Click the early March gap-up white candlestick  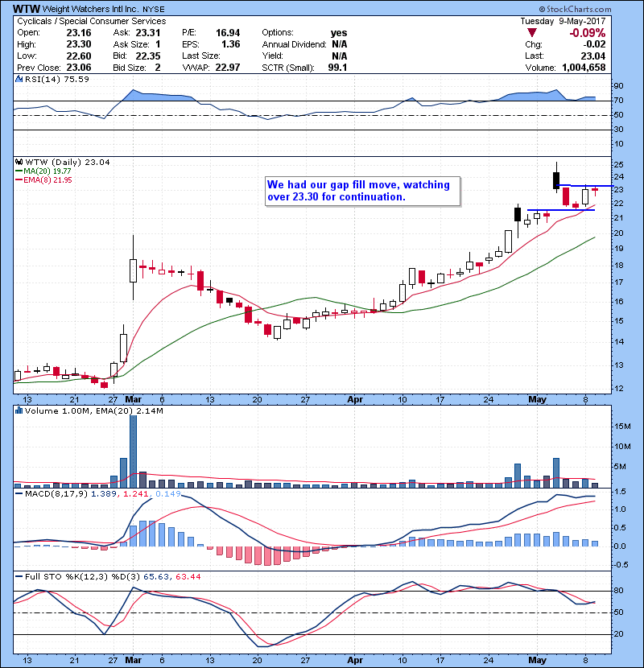coord(133,270)
